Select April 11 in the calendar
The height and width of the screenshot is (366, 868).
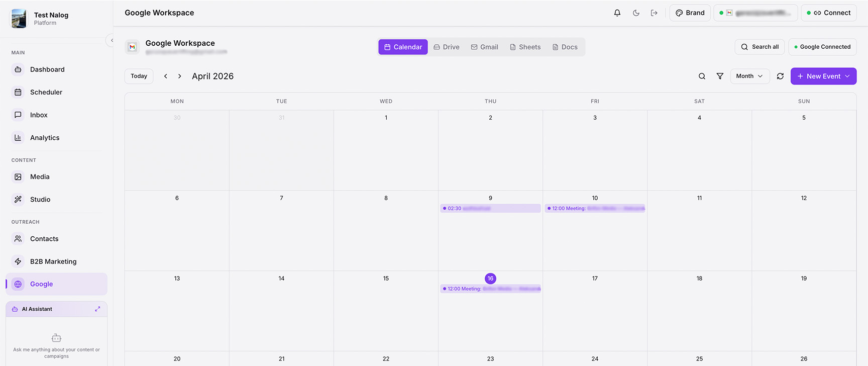point(699,198)
